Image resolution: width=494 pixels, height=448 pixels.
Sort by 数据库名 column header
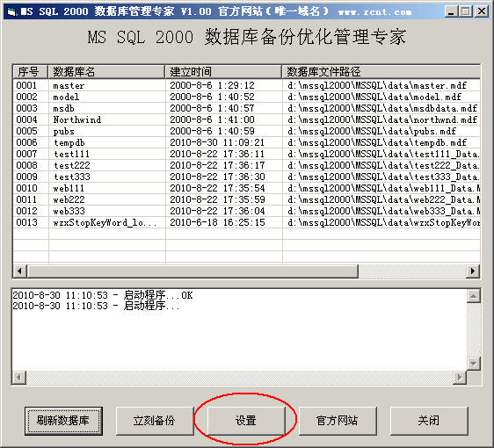point(106,72)
